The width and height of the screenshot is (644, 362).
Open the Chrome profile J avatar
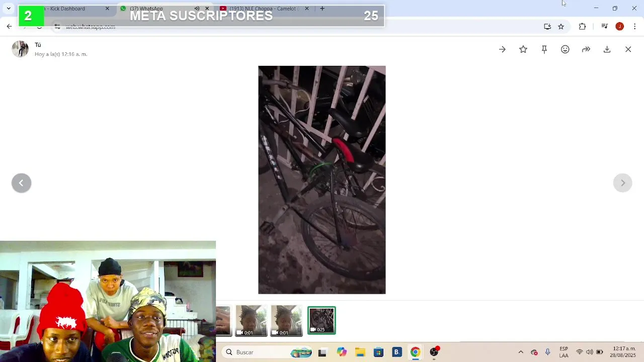click(619, 26)
